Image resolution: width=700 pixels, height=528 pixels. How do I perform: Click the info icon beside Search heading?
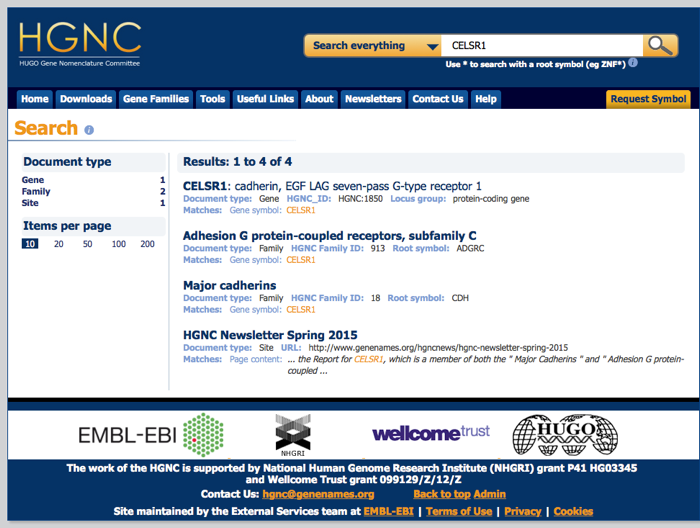(x=89, y=130)
